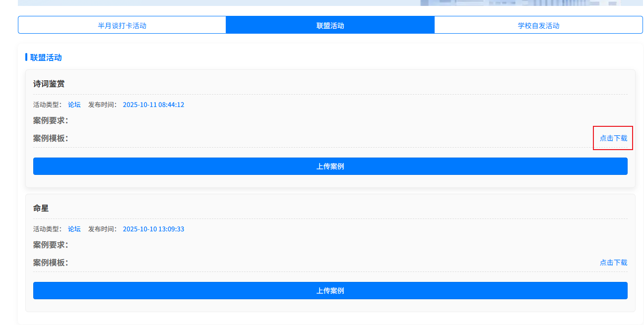Select the 联盟活动 tab
The width and height of the screenshot is (644, 325).
pos(330,25)
